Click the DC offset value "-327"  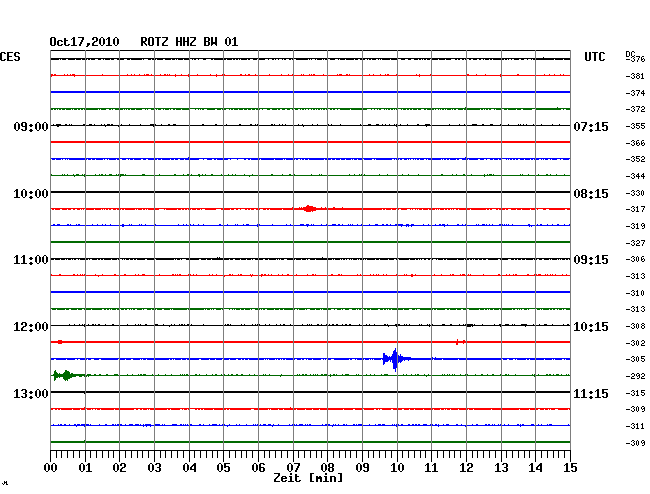coord(635,243)
